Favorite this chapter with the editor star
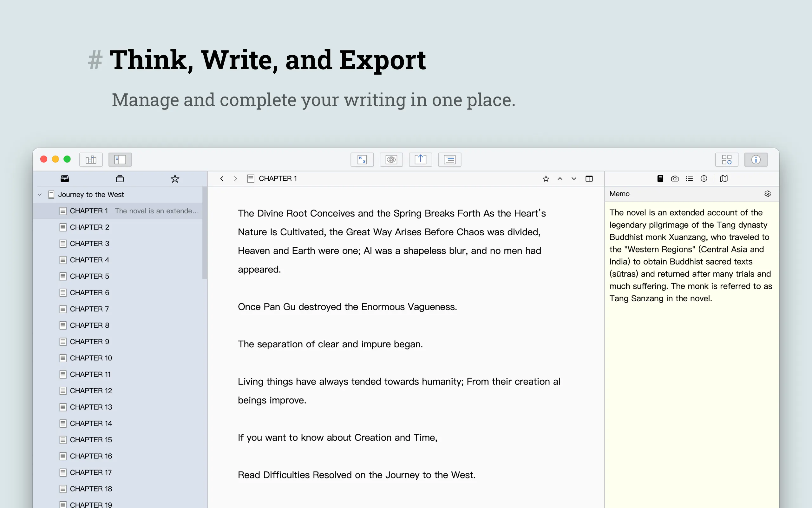The height and width of the screenshot is (508, 812). pos(546,179)
